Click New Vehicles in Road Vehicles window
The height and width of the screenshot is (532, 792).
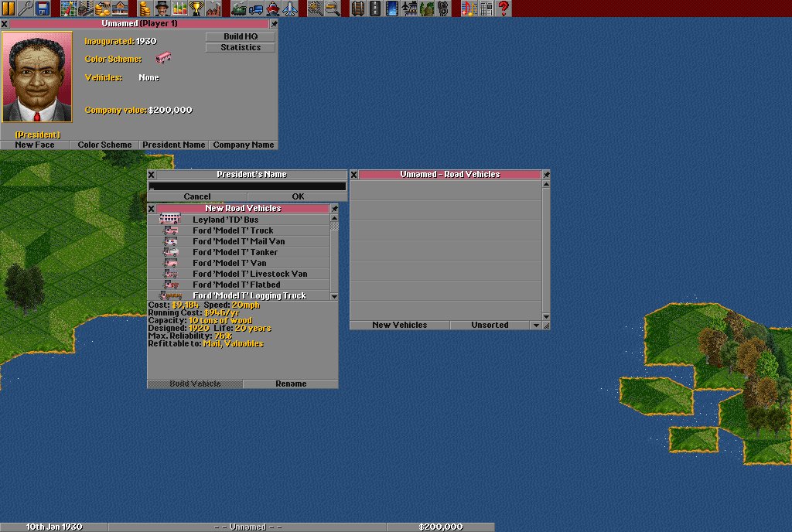pos(400,325)
